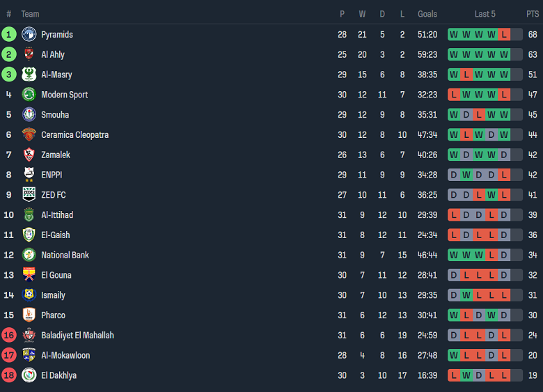This screenshot has height=392, width=543.
Task: Click the green position 1 rank badge
Action: point(9,34)
